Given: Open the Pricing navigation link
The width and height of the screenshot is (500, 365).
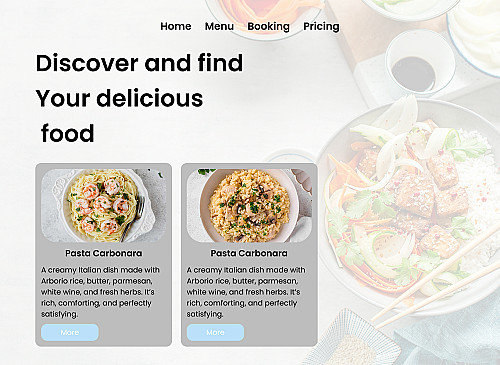Looking at the screenshot, I should [321, 27].
